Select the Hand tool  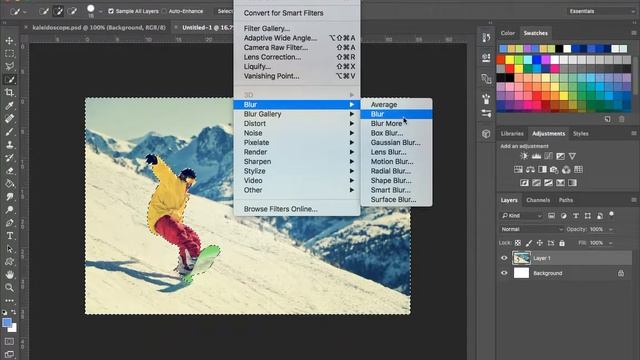pyautogui.click(x=9, y=275)
